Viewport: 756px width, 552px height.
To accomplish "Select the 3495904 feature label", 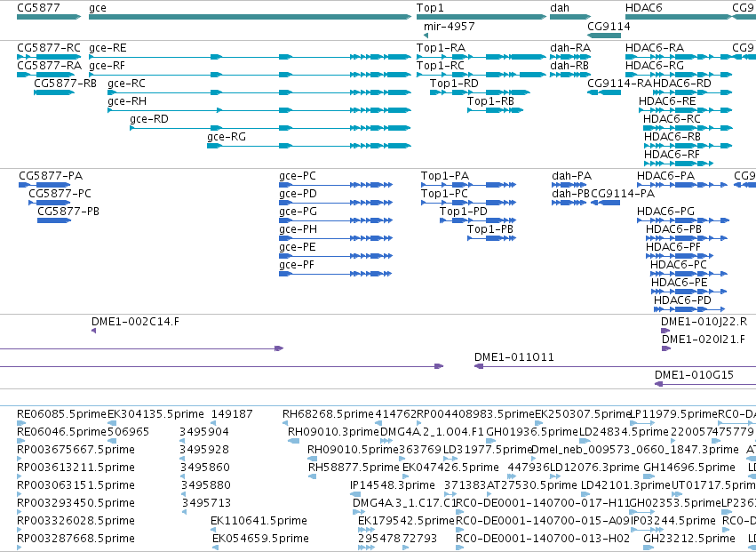I will coord(204,432).
